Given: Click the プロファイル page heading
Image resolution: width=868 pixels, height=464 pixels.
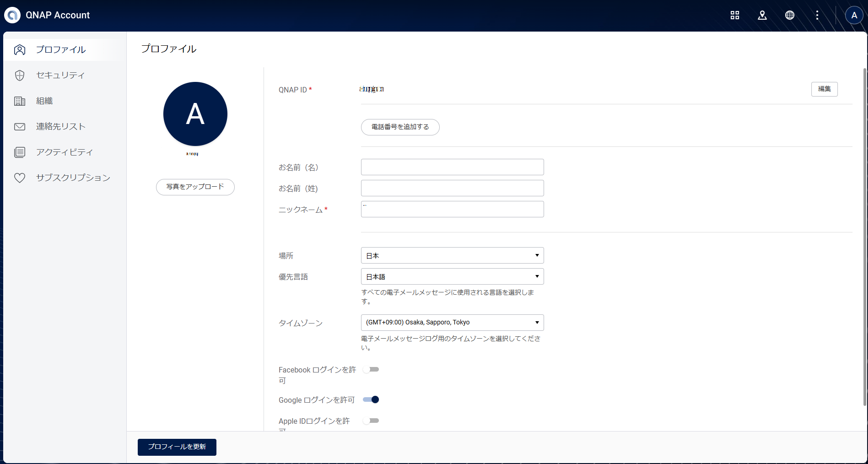Looking at the screenshot, I should pyautogui.click(x=169, y=49).
